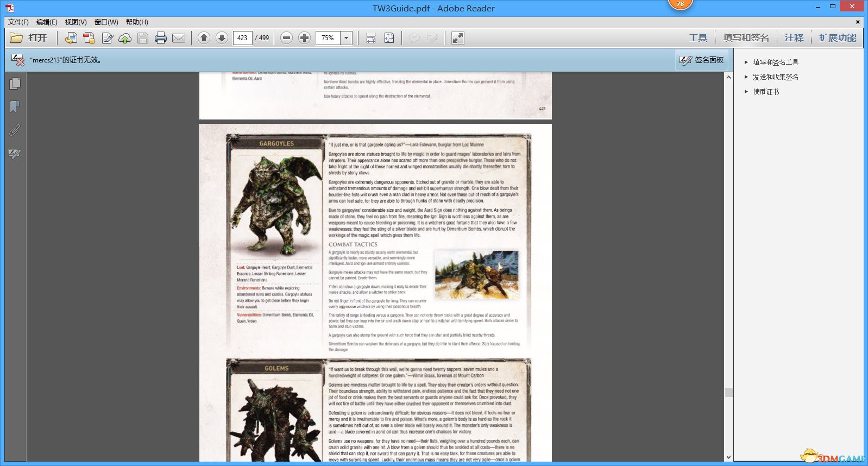Image resolution: width=868 pixels, height=466 pixels.
Task: Click the send email envelope icon
Action: click(179, 38)
